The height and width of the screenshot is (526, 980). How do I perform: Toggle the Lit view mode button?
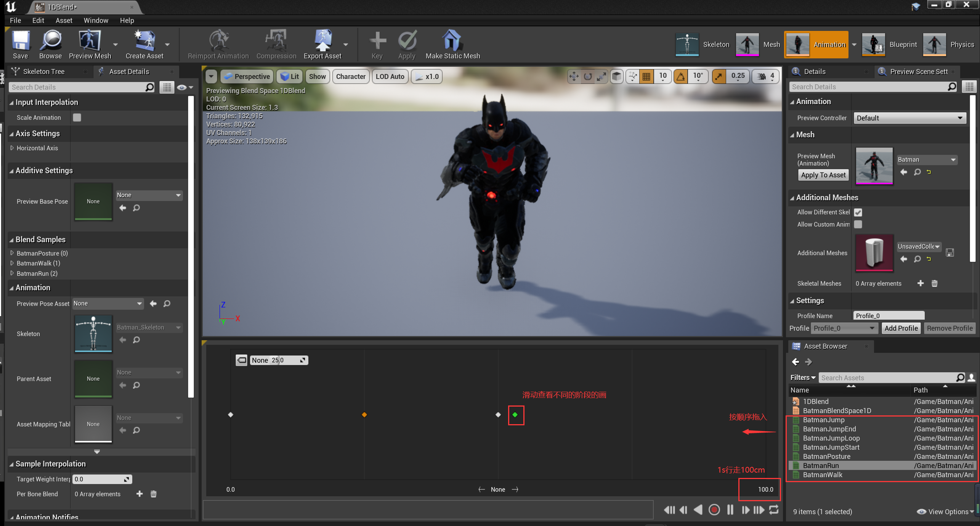click(x=289, y=77)
